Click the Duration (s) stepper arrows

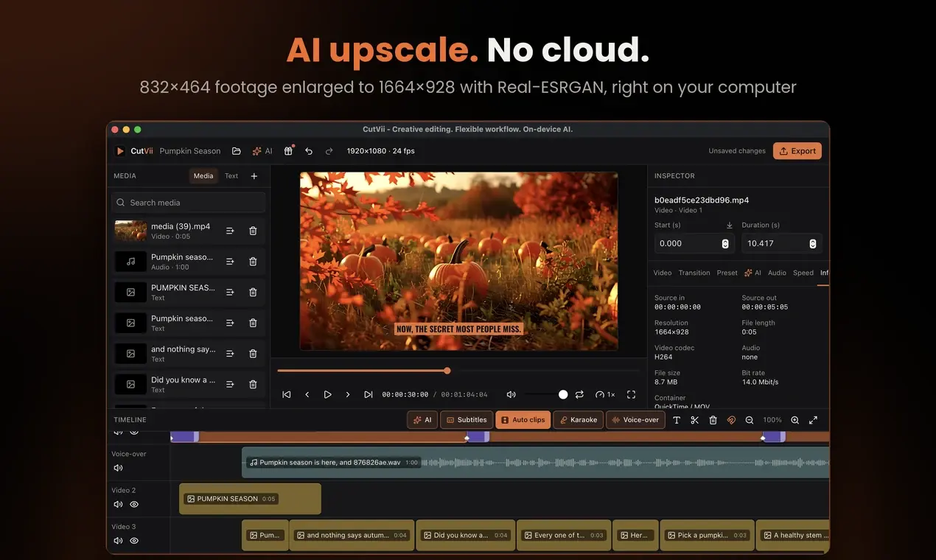pos(813,243)
